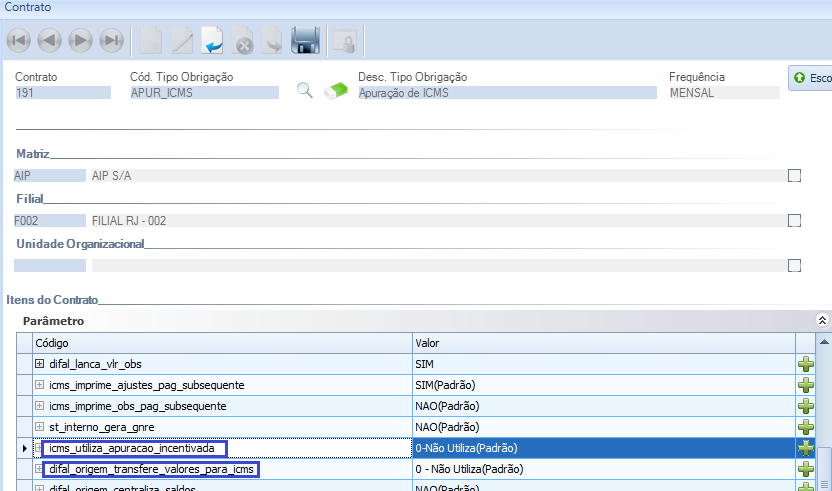The width and height of the screenshot is (832, 491).
Task: Go to the previous record
Action: tap(50, 41)
